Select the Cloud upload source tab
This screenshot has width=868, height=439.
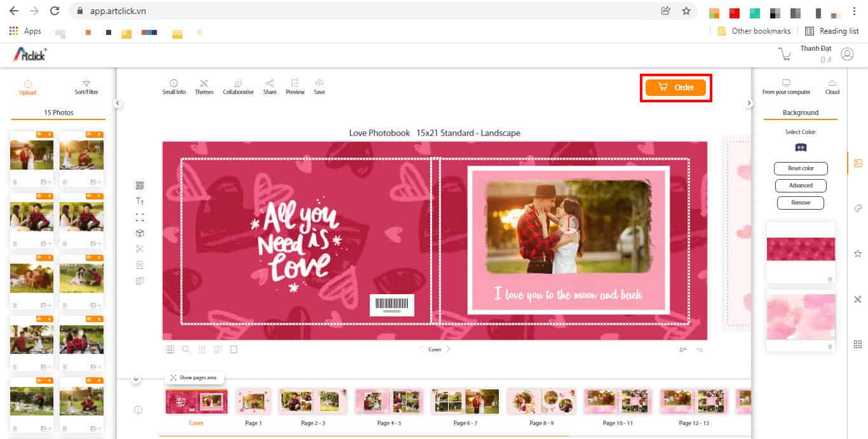pyautogui.click(x=832, y=87)
